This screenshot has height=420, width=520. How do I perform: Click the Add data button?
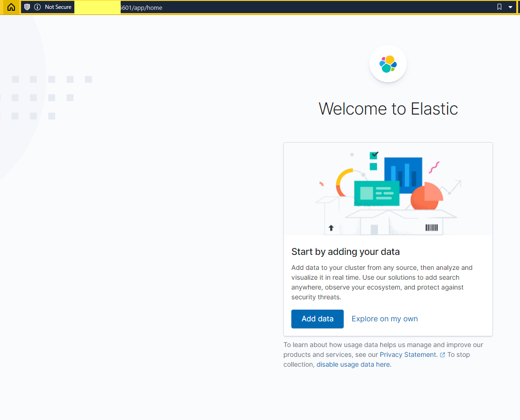click(x=318, y=319)
